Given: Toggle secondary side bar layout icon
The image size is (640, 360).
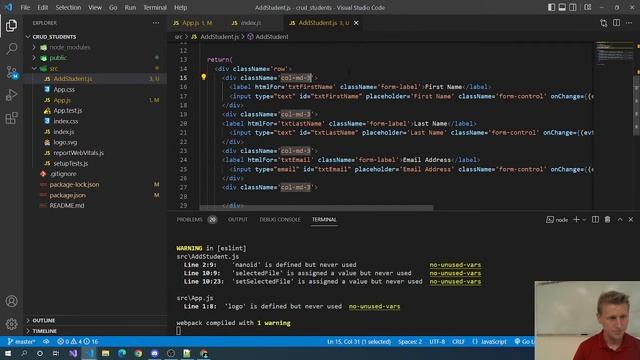Looking at the screenshot, I should 573,7.
